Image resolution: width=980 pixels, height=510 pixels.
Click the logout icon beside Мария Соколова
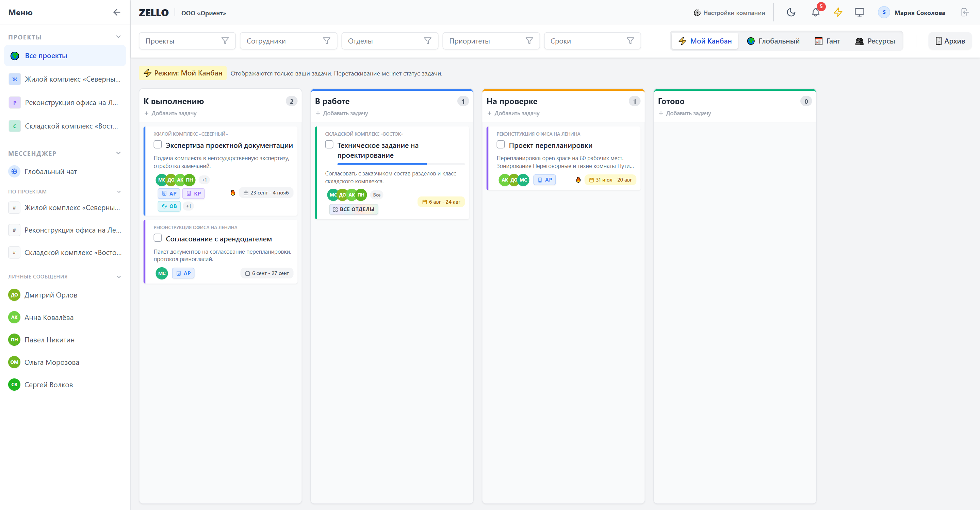pos(965,13)
